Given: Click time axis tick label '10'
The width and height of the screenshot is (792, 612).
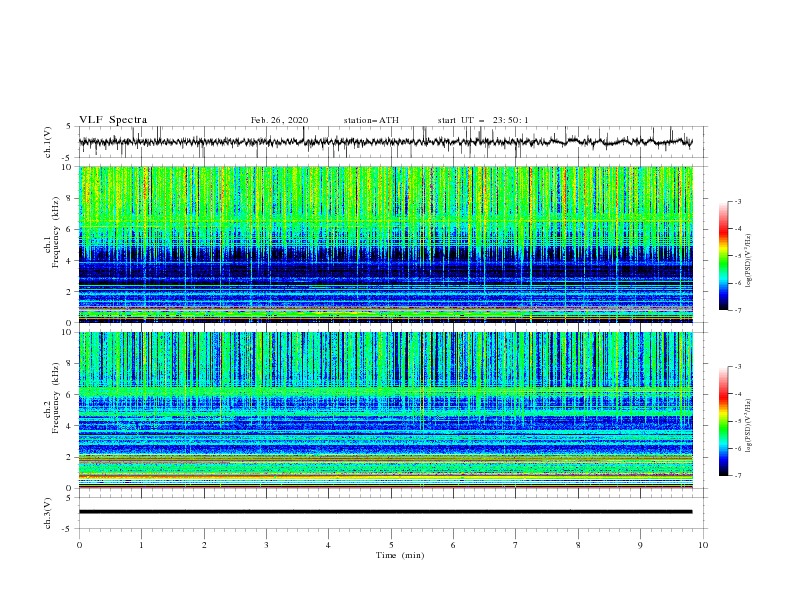Looking at the screenshot, I should [x=703, y=545].
